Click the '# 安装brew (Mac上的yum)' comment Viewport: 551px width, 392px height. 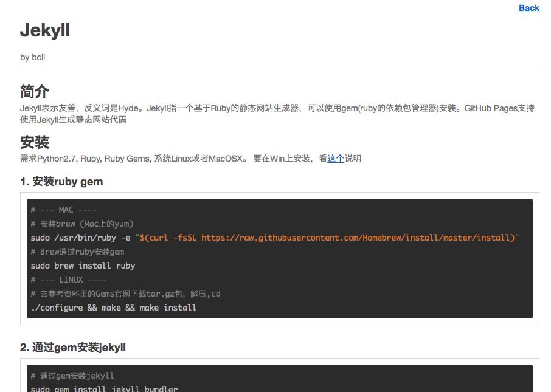coord(82,224)
